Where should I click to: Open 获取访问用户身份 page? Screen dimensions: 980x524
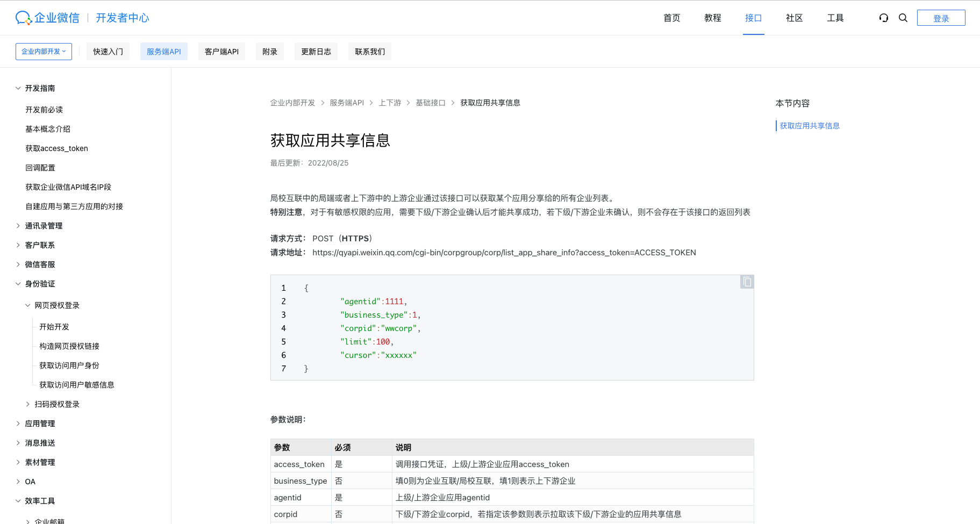pyautogui.click(x=69, y=365)
